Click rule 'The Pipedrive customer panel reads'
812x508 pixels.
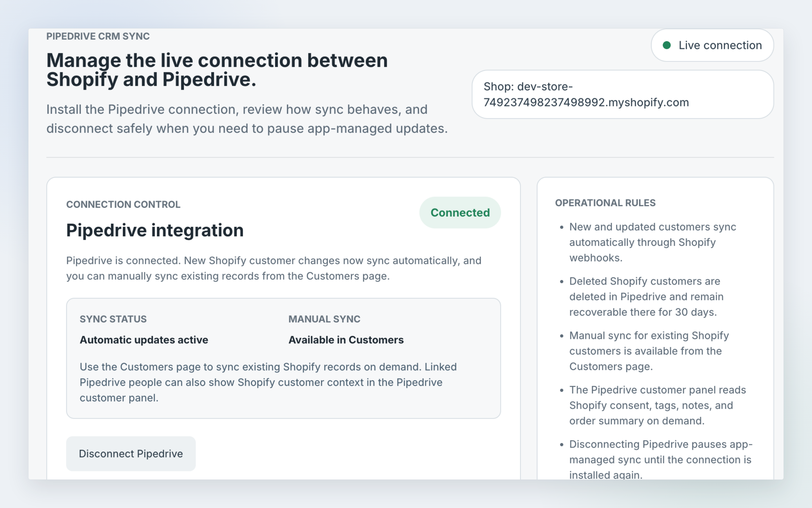(658, 405)
